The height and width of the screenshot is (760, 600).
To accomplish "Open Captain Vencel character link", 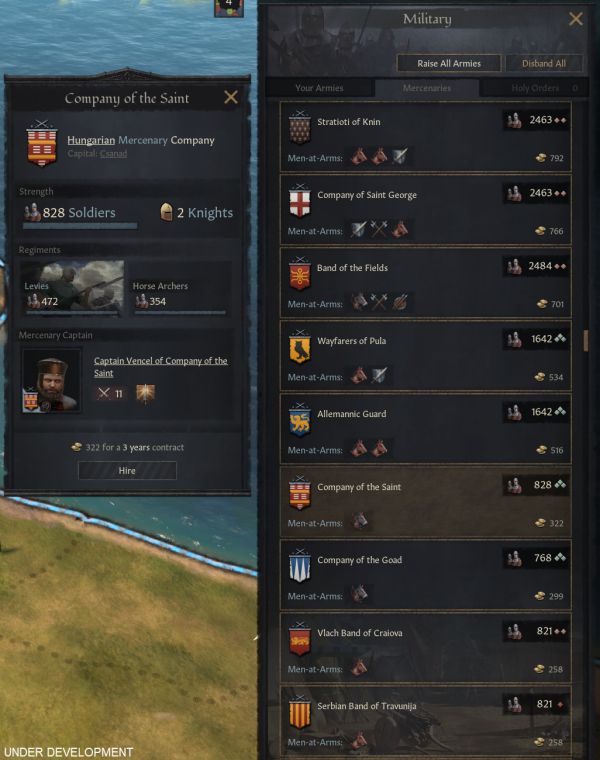I will (x=160, y=366).
